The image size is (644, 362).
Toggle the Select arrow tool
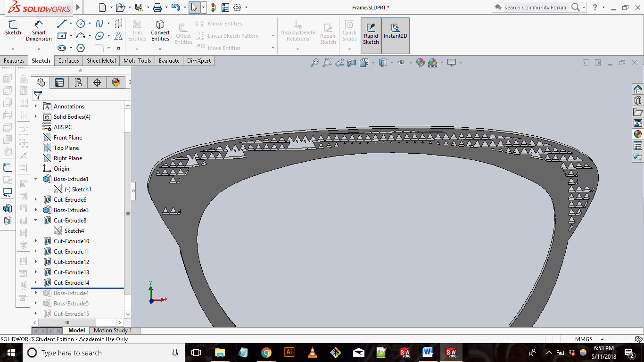tap(194, 8)
